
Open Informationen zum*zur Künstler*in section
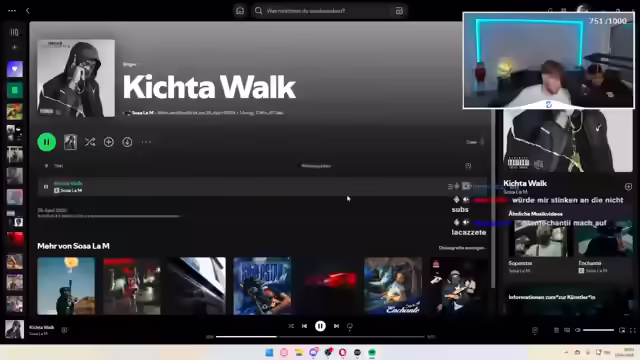tap(551, 297)
